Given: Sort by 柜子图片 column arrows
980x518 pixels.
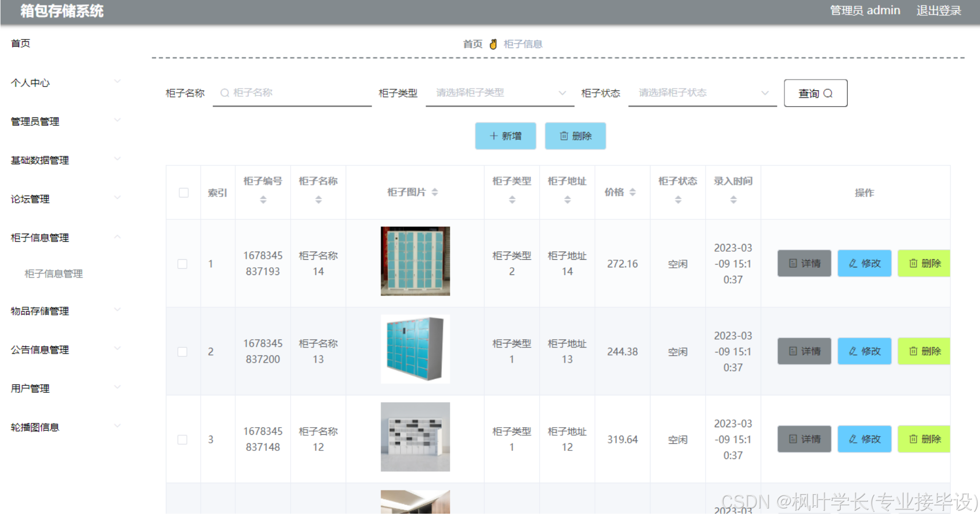Looking at the screenshot, I should [x=435, y=192].
